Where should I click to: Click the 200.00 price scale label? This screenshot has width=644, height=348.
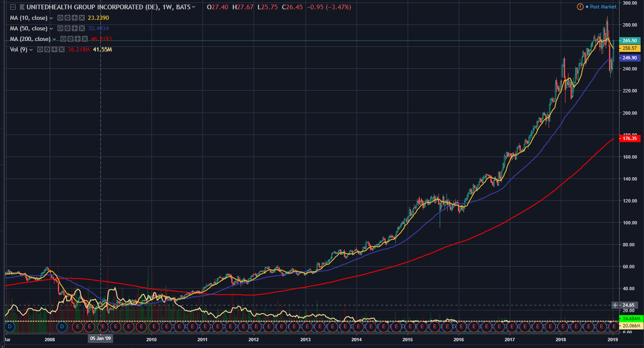(x=630, y=113)
